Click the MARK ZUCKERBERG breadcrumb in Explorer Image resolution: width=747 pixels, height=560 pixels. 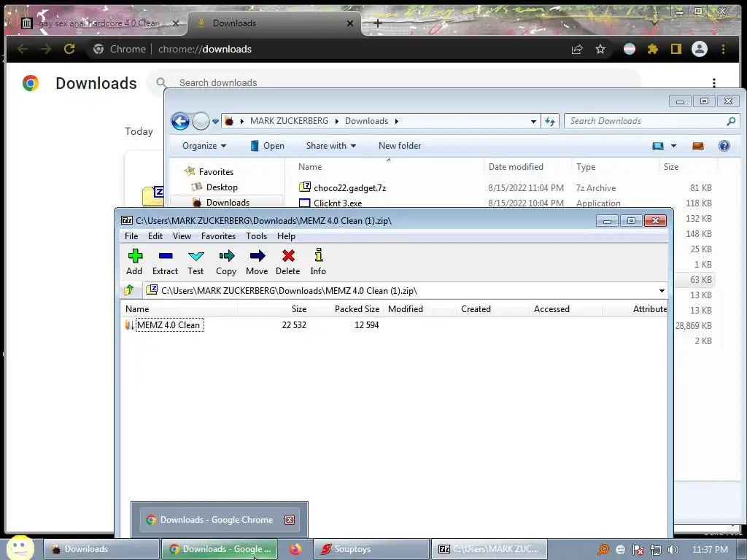[x=289, y=121]
